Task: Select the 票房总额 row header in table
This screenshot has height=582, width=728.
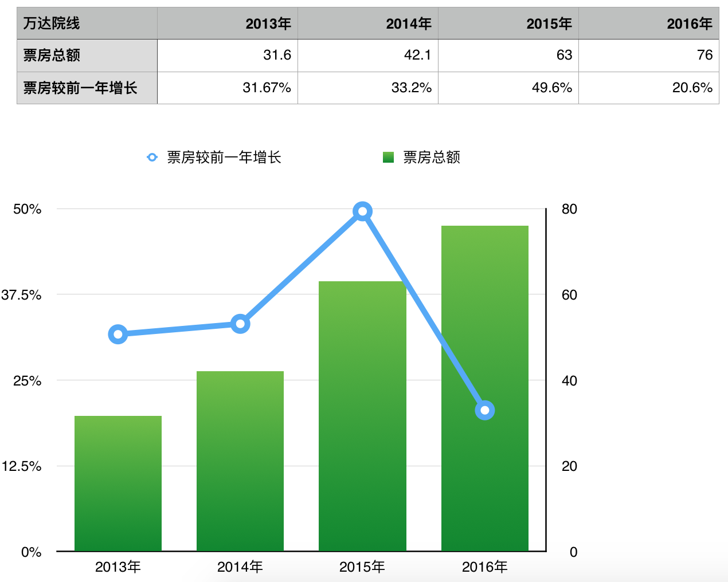Action: pos(87,56)
